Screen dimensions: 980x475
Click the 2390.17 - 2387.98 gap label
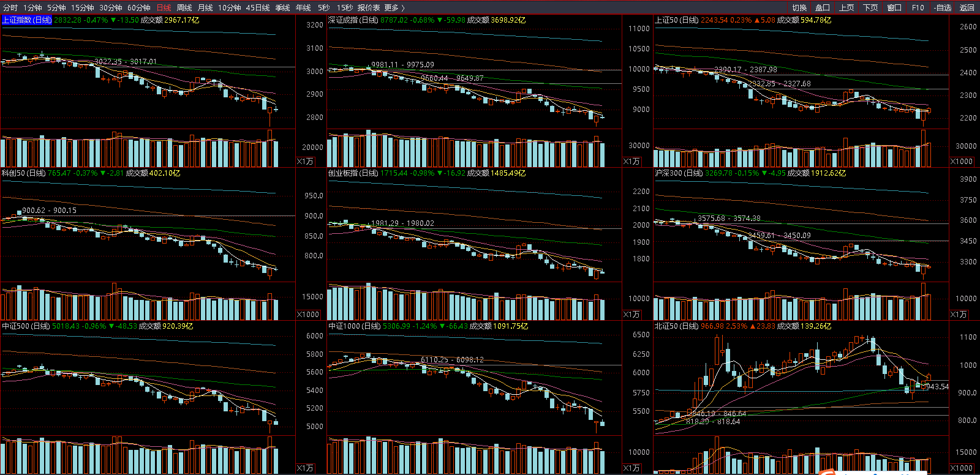click(x=745, y=70)
